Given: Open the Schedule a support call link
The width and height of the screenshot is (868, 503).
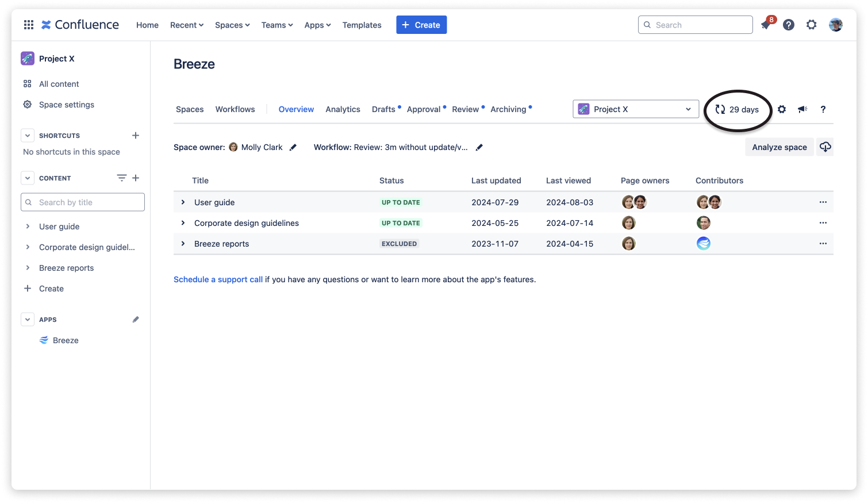Looking at the screenshot, I should tap(218, 279).
